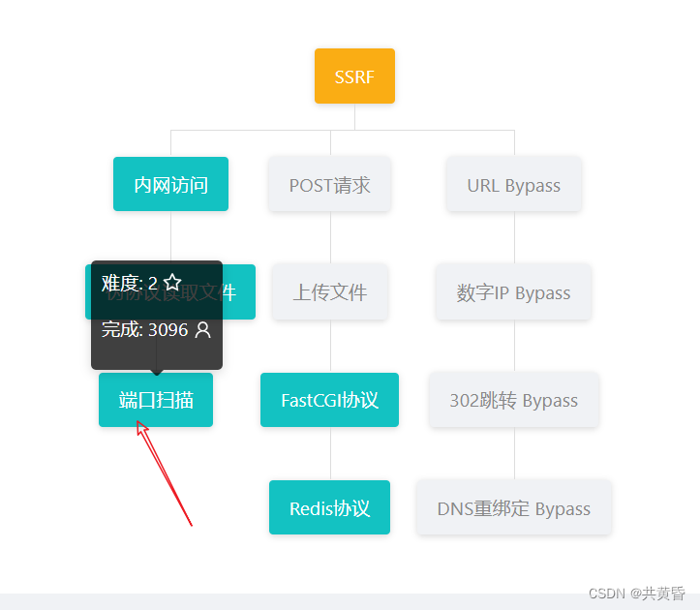The image size is (700, 610).
Task: Open the DNS重绑定 Bypass node
Action: point(514,507)
